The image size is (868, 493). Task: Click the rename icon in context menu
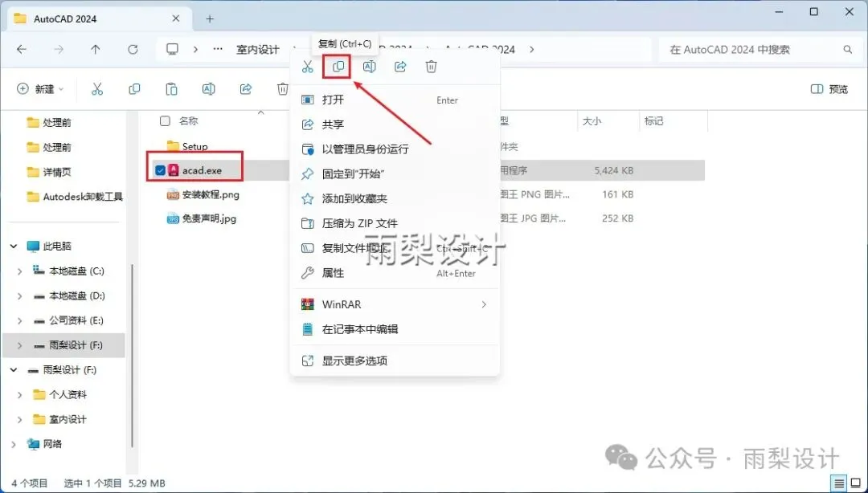pyautogui.click(x=369, y=67)
